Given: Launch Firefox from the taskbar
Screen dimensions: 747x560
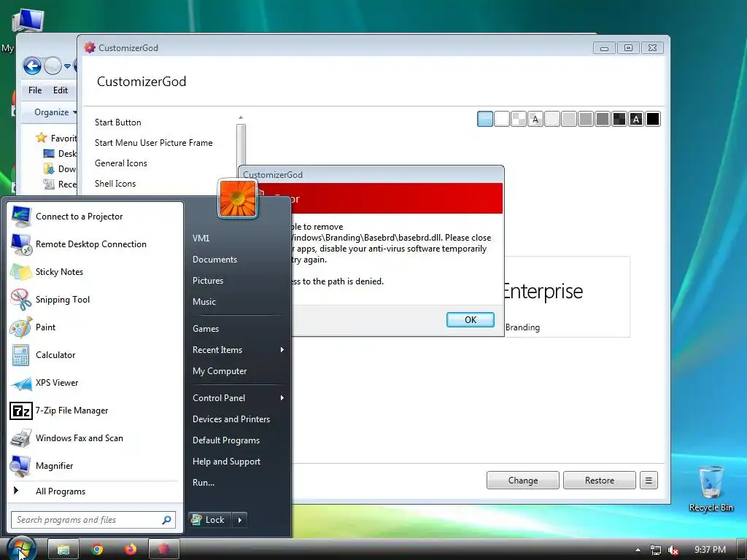Looking at the screenshot, I should click(x=131, y=550).
